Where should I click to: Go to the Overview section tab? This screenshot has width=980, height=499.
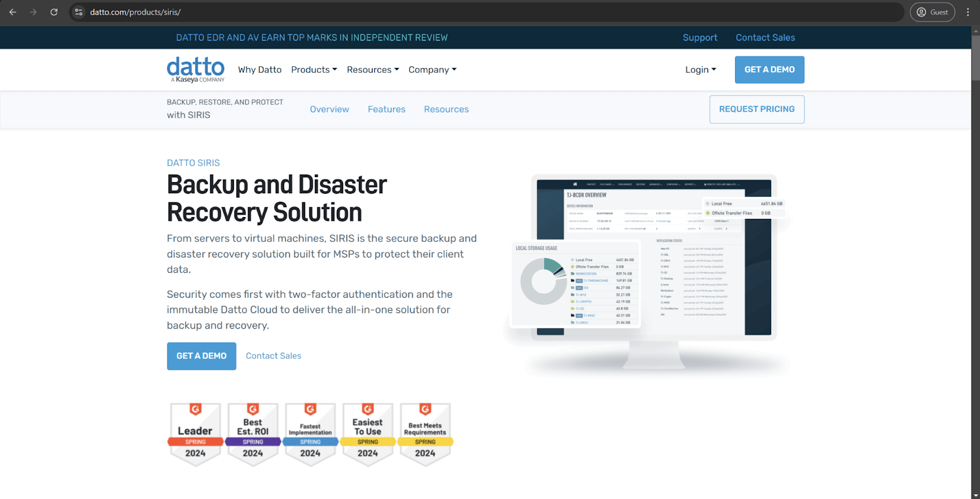329,109
